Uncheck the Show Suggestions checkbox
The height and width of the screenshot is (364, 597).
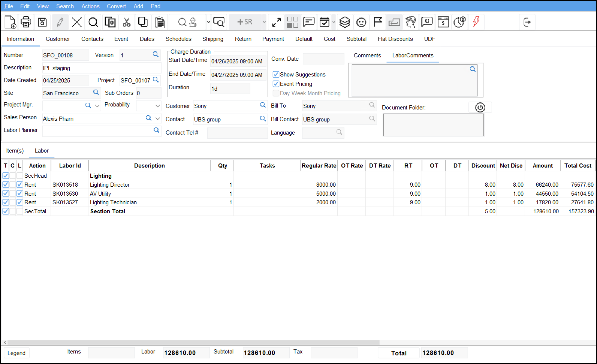click(276, 75)
